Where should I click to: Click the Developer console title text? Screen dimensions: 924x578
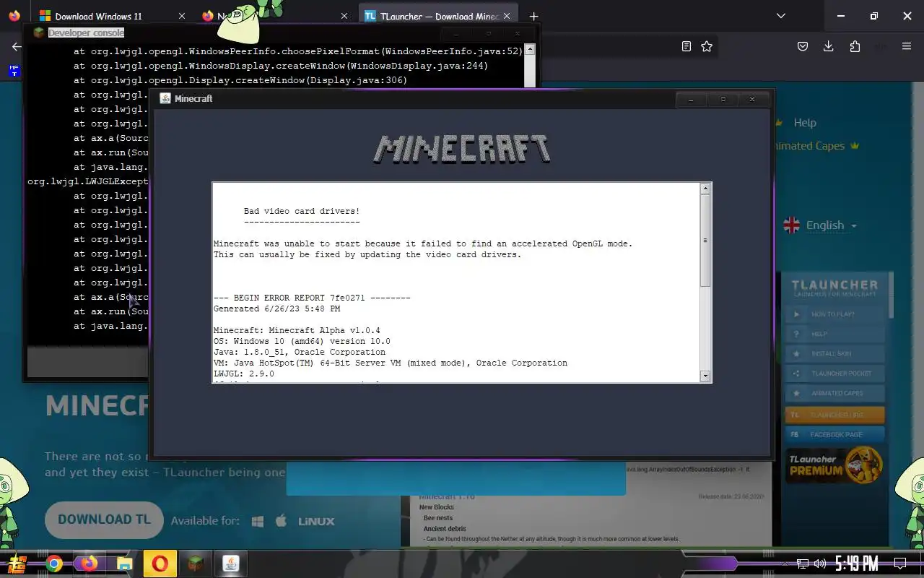coord(86,33)
